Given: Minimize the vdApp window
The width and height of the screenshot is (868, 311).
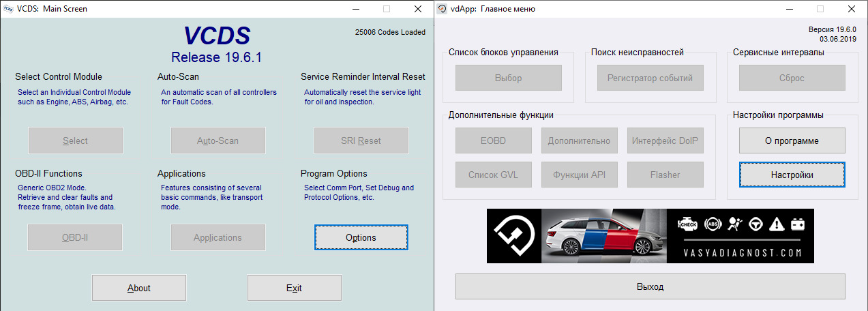Looking at the screenshot, I should pos(789,9).
